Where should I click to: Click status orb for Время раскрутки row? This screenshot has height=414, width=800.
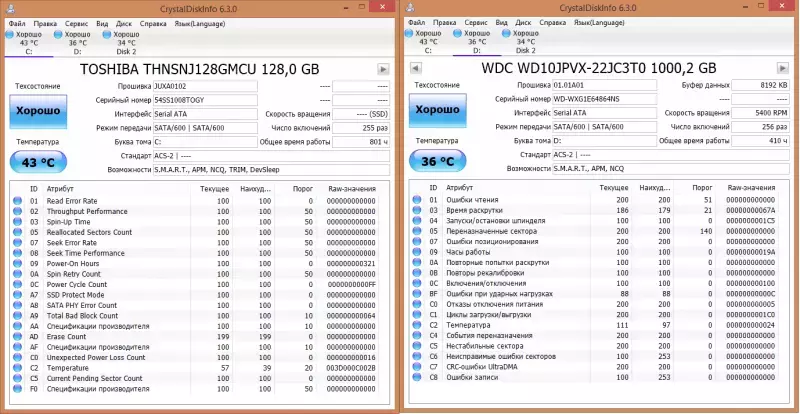[417, 210]
